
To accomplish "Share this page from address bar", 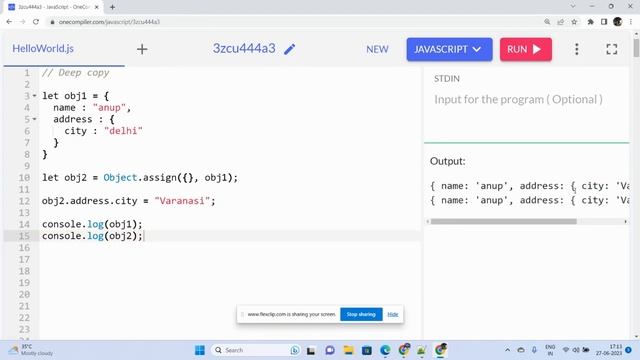I will tap(560, 22).
